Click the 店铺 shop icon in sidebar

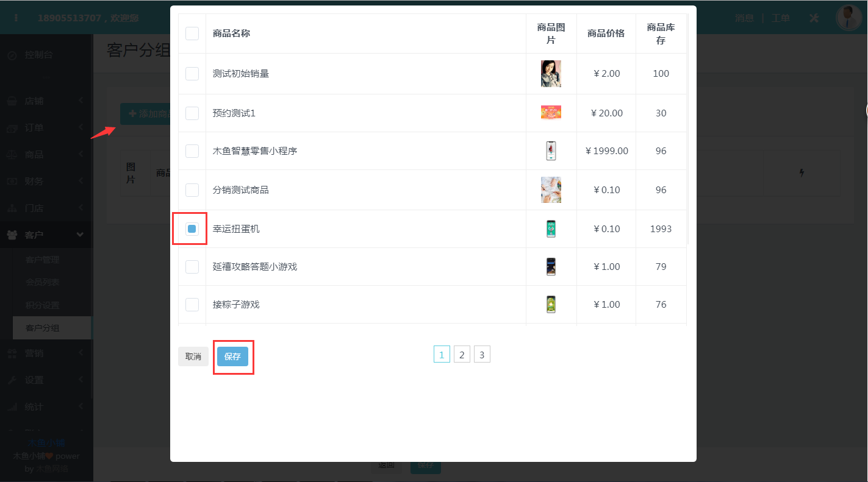pyautogui.click(x=12, y=101)
